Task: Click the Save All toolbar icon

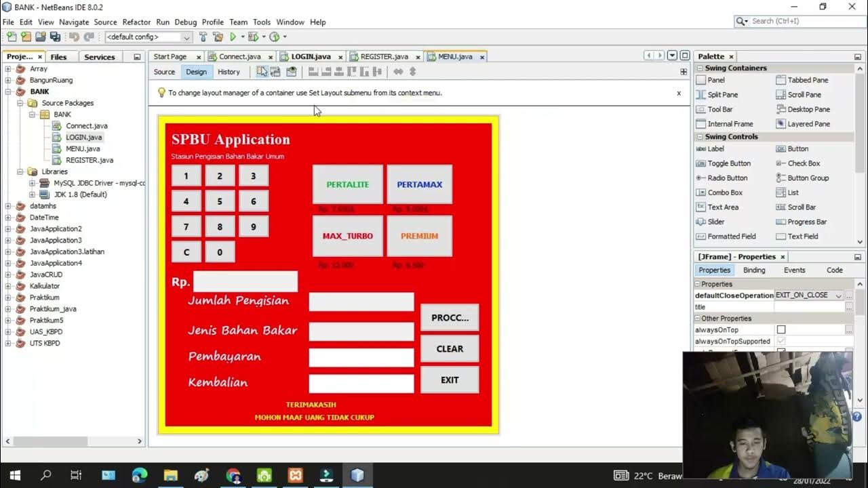Action: point(55,37)
